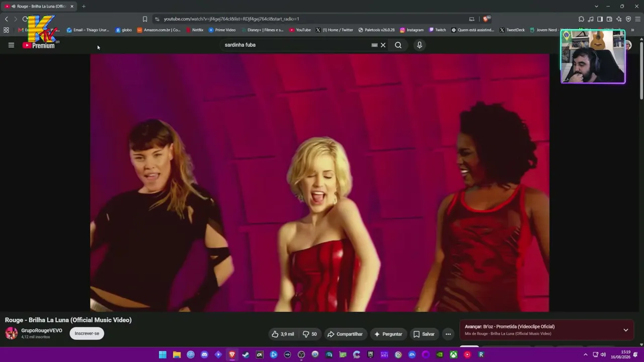Open Steam from the taskbar
Screen dimensions: 644x362
(x=246, y=355)
